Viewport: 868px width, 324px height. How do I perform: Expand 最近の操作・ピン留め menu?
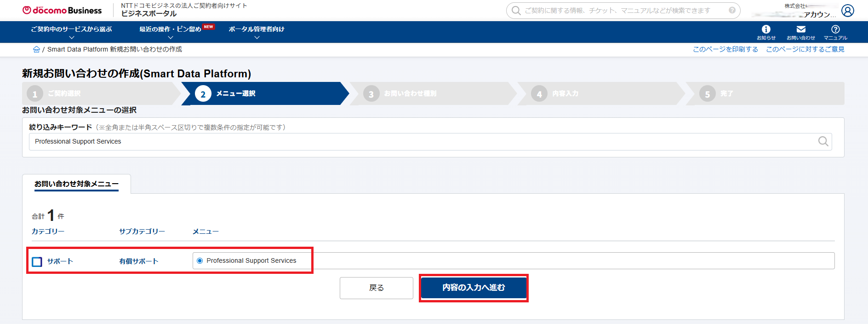click(x=171, y=32)
